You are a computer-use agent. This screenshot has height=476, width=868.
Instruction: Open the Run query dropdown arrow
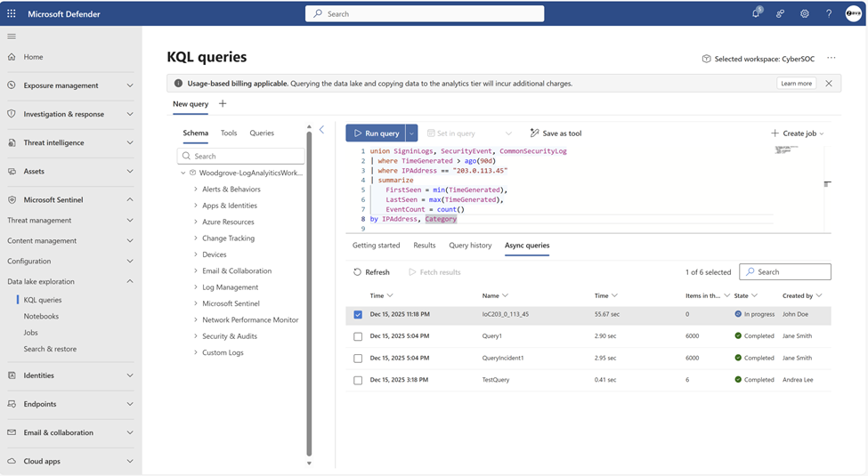pyautogui.click(x=411, y=133)
